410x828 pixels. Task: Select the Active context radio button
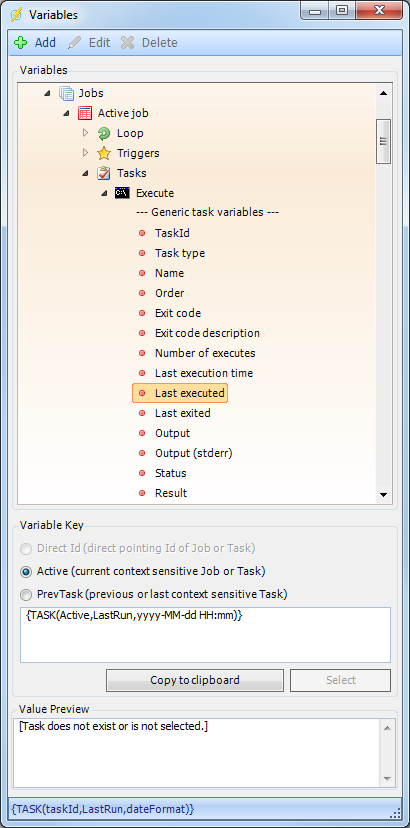(x=26, y=571)
